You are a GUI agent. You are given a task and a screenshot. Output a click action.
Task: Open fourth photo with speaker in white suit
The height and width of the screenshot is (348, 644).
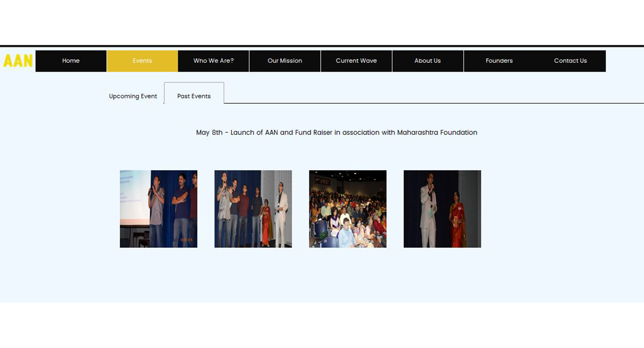pos(442,209)
